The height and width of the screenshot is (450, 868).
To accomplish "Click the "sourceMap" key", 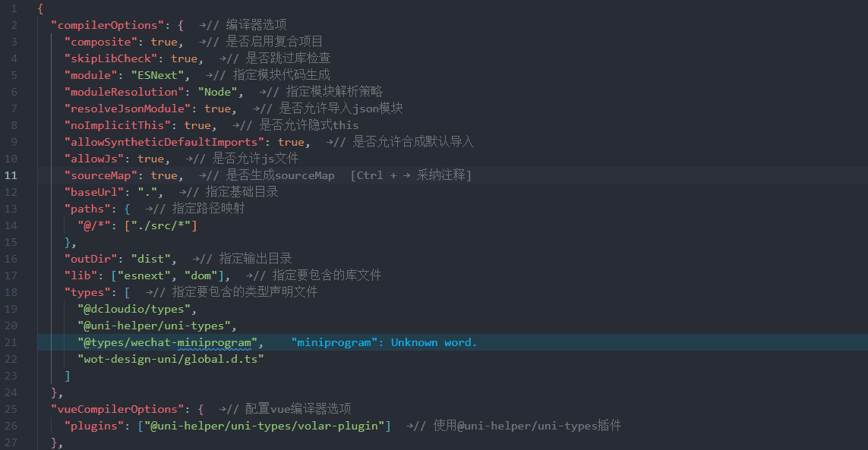I will pyautogui.click(x=100, y=175).
